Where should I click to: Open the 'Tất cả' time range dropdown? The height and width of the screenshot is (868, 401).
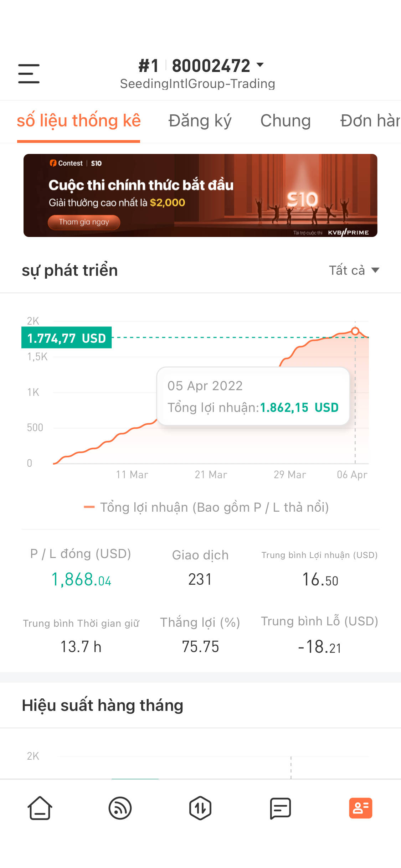click(354, 270)
